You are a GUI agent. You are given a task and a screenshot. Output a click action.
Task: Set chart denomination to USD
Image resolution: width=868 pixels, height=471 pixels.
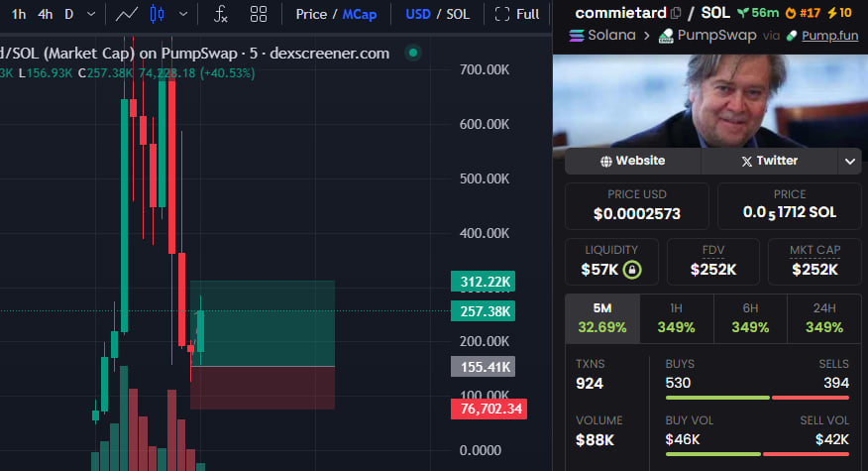point(418,15)
